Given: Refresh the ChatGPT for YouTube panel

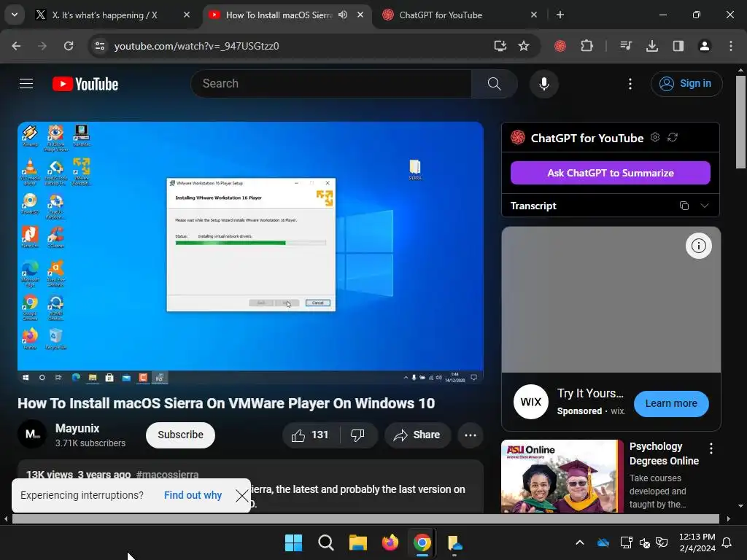Looking at the screenshot, I should pos(672,137).
